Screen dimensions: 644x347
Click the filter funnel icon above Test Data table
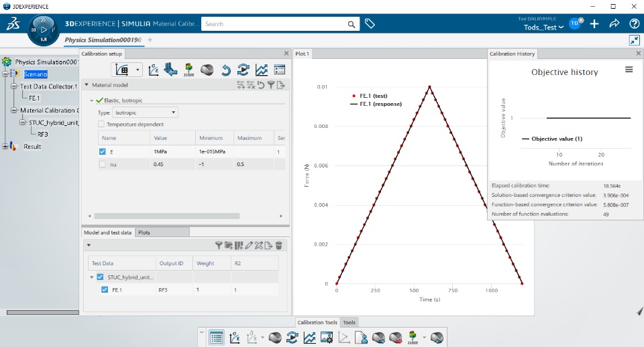219,245
